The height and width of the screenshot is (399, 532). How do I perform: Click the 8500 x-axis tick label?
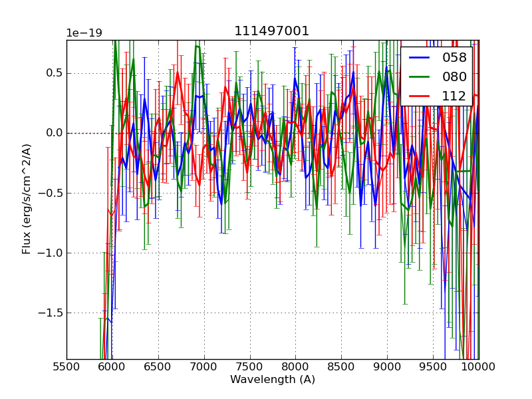341,366
